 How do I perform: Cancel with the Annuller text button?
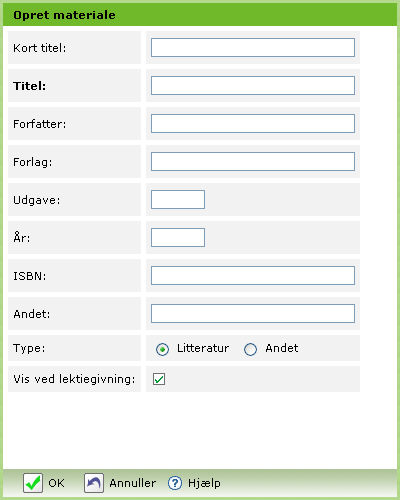(x=133, y=483)
